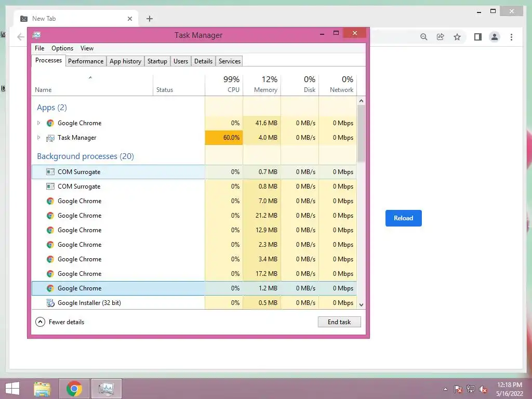
Task: Switch to the Users tab
Action: point(180,61)
